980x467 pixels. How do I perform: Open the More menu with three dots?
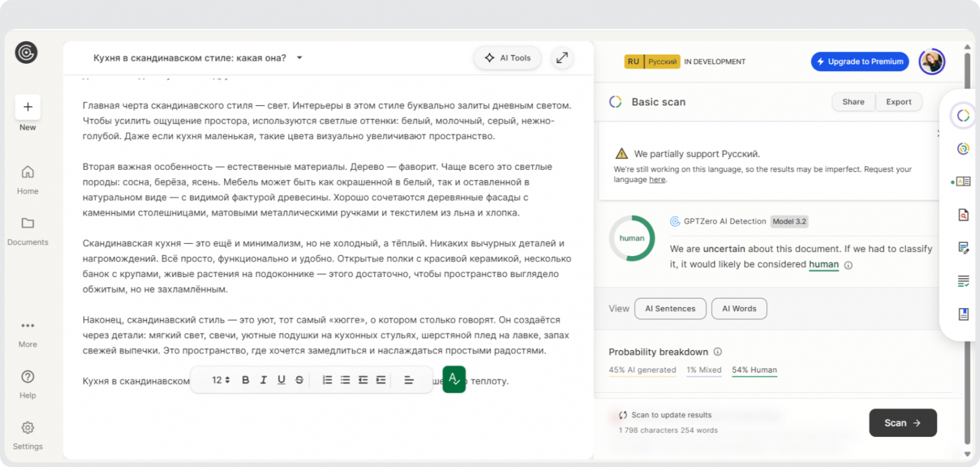28,333
